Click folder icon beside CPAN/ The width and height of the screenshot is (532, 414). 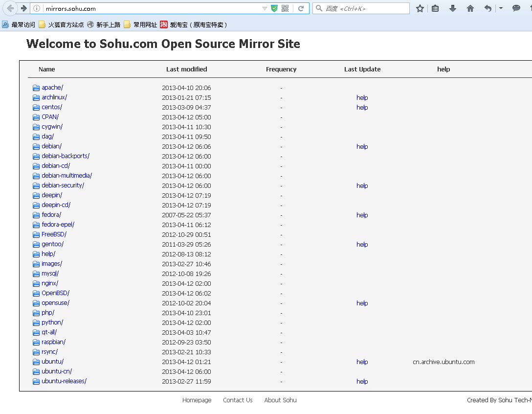click(x=36, y=117)
